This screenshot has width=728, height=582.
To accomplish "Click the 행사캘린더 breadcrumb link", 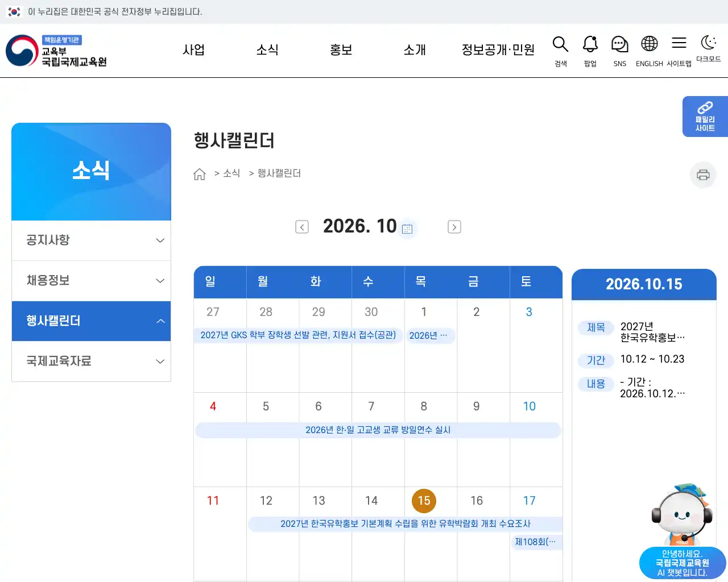I will [x=279, y=173].
